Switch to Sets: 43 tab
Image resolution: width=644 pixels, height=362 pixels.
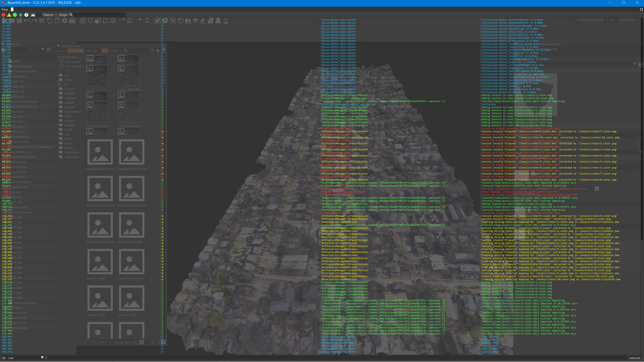[x=91, y=51]
